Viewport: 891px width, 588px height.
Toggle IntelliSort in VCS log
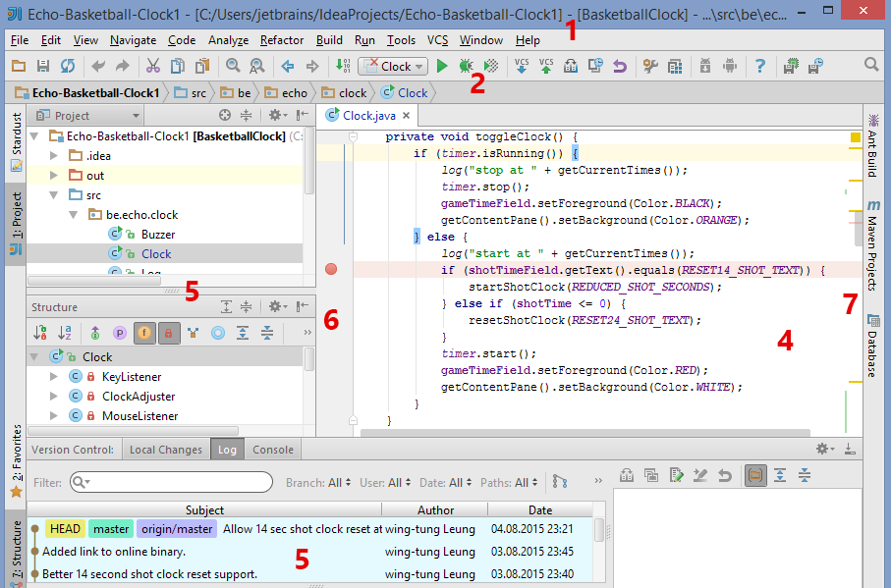click(560, 482)
